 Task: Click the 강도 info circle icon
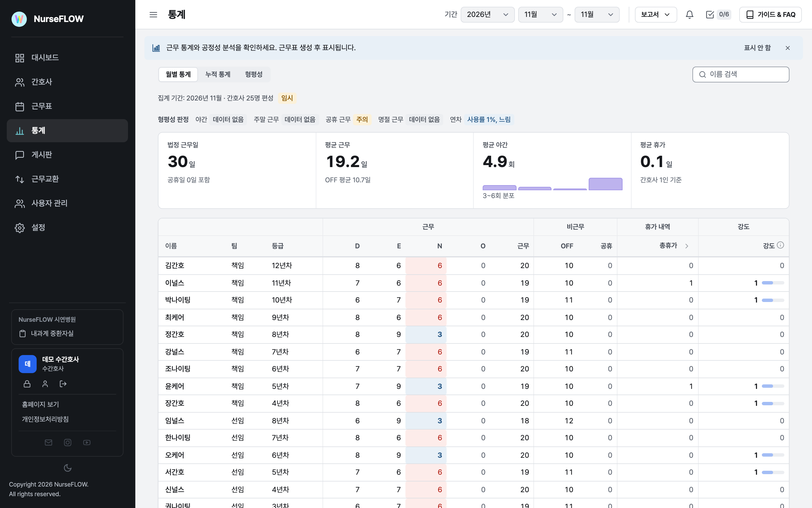point(780,245)
